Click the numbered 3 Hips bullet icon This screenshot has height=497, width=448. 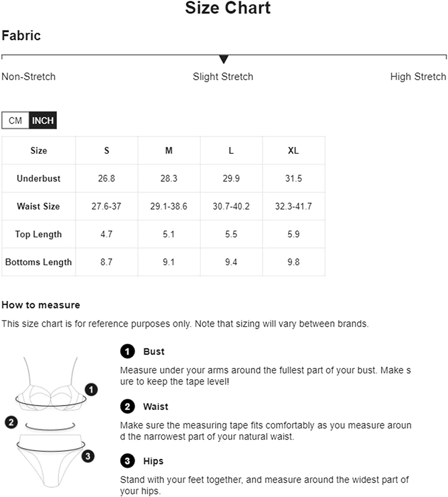(x=127, y=461)
